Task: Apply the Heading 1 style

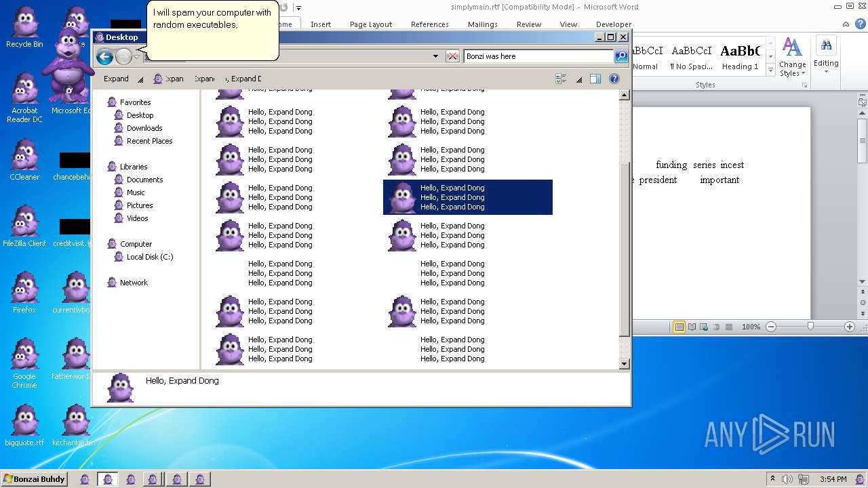Action: click(x=741, y=58)
